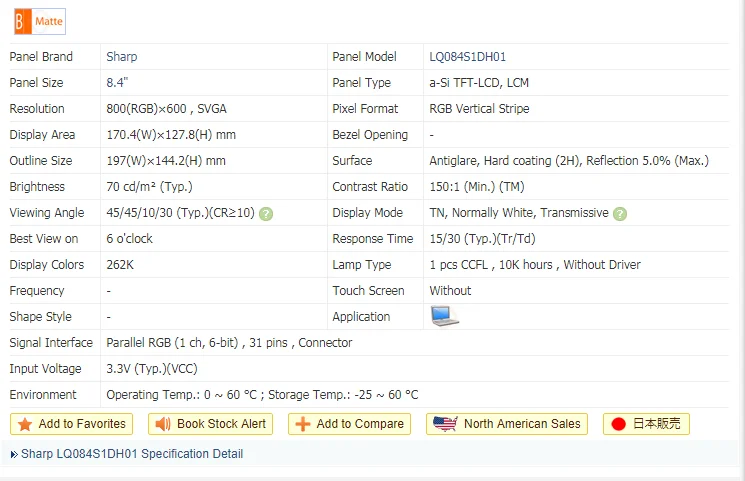
Task: Select surface Antiglare, Hard coating value
Action: point(569,161)
